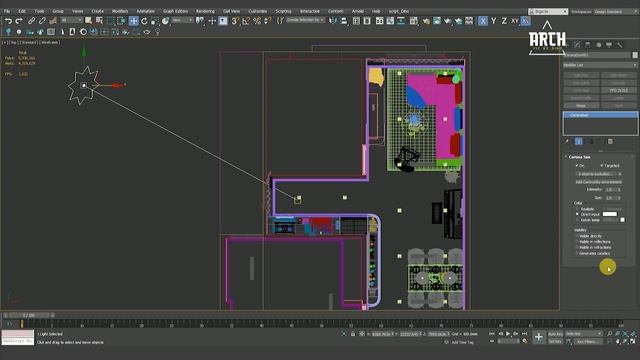
Task: Open the Modifiers menu
Action: (x=120, y=11)
